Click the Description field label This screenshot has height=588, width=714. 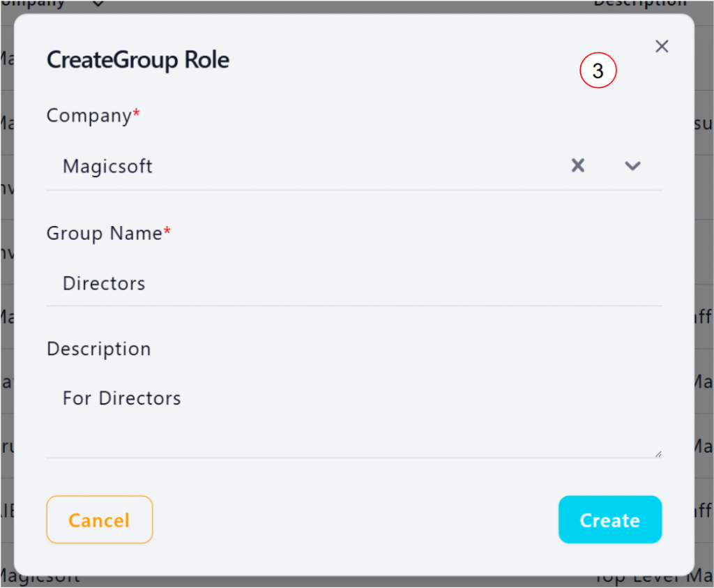(x=98, y=349)
